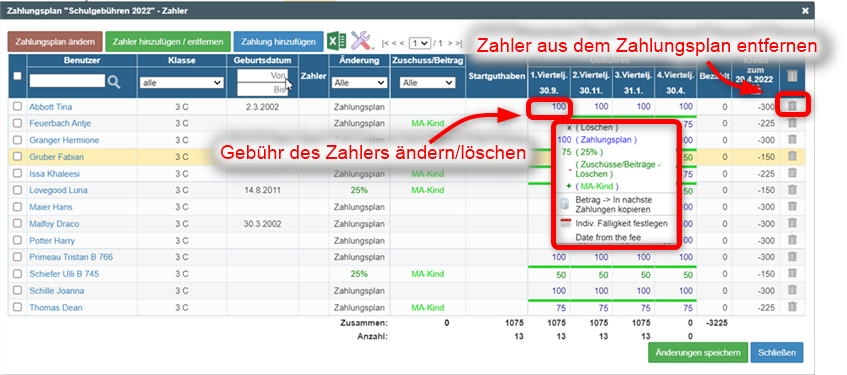847x375 pixels.
Task: Click the Zahlungsplan ändern button
Action: click(55, 41)
